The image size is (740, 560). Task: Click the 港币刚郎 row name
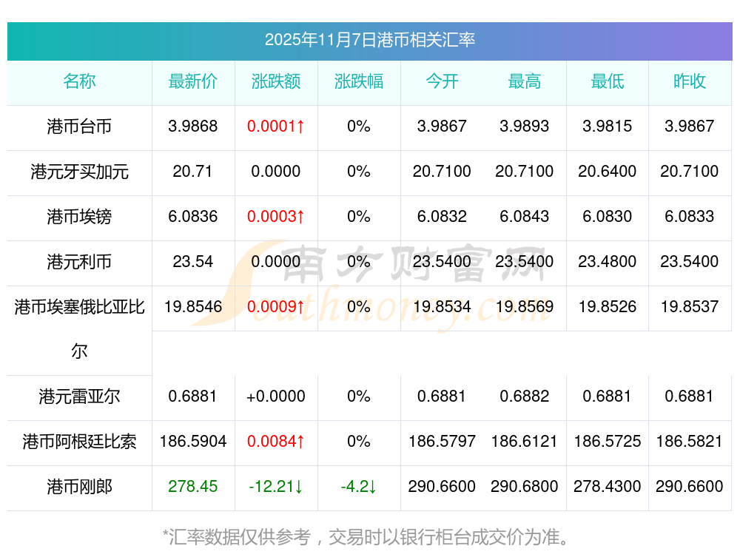point(79,487)
